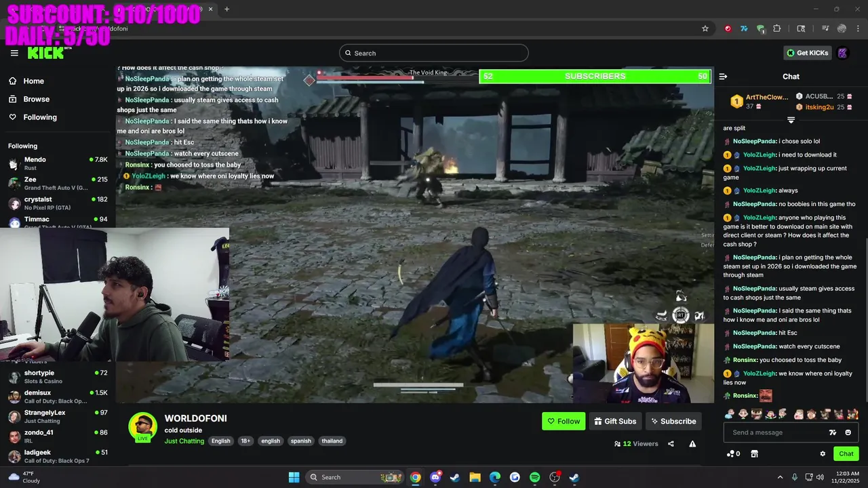The image size is (868, 488).
Task: Click the report warning triangle icon
Action: pyautogui.click(x=692, y=444)
